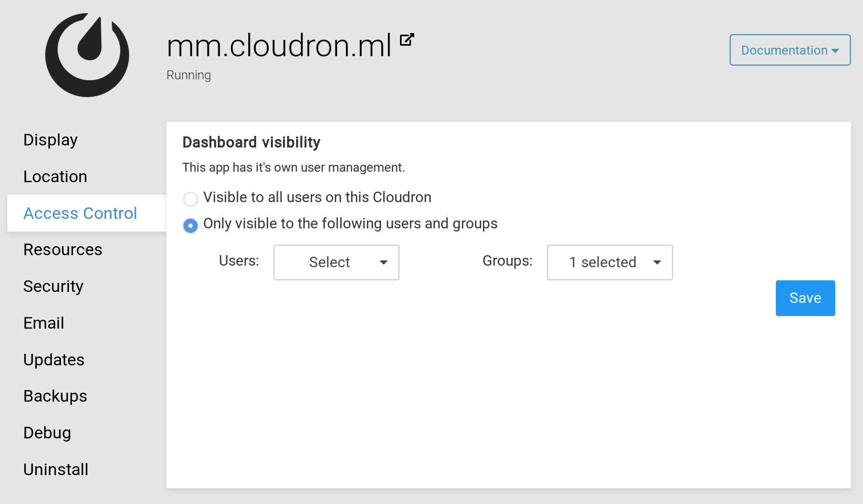This screenshot has width=863, height=504.
Task: Go to the Debug section
Action: [47, 433]
